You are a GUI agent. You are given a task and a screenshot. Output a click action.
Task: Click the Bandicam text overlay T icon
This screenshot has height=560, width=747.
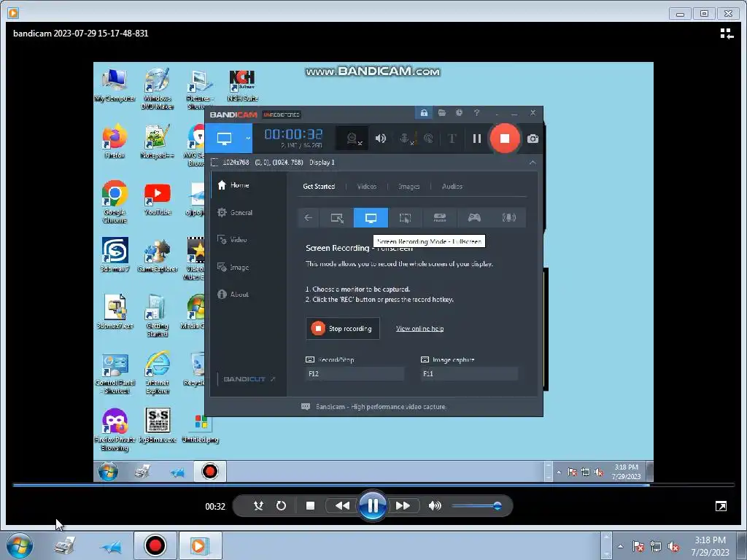[x=452, y=139]
